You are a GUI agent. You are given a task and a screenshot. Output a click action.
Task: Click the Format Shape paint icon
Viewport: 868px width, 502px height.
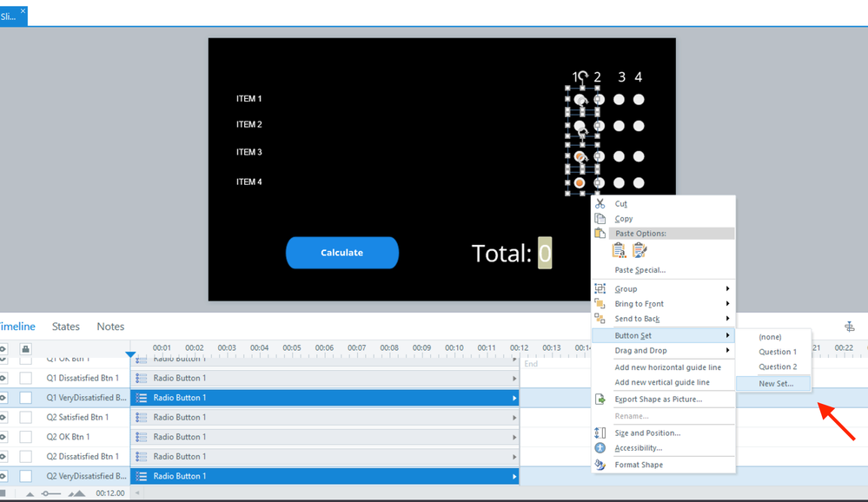coord(600,465)
